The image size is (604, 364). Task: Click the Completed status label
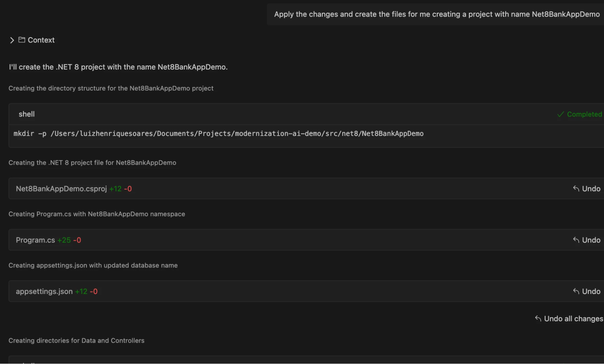584,114
